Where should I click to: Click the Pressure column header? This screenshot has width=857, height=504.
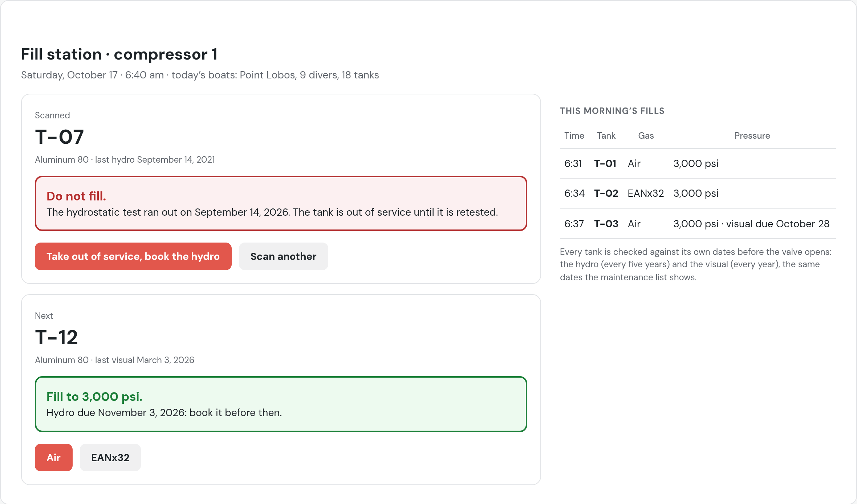[x=752, y=135]
